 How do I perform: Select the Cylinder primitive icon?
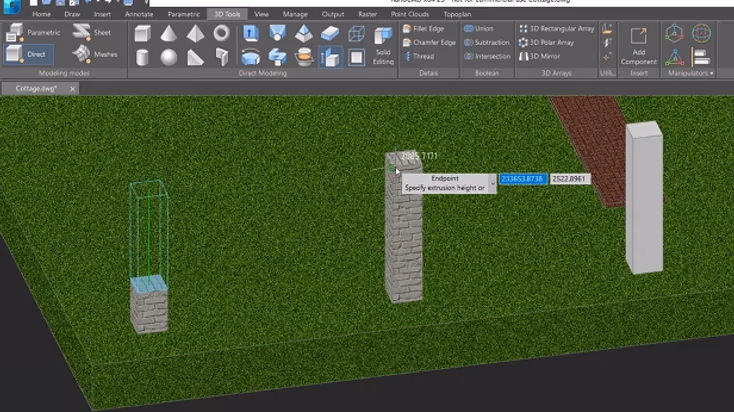[x=142, y=58]
